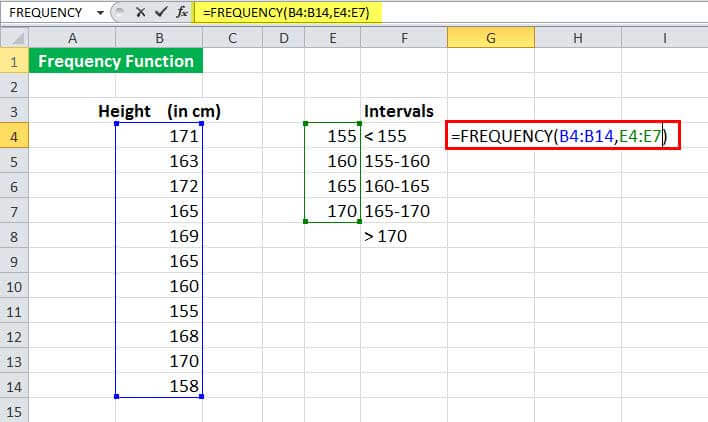This screenshot has height=422, width=708.
Task: Select the column G header
Action: coord(490,38)
